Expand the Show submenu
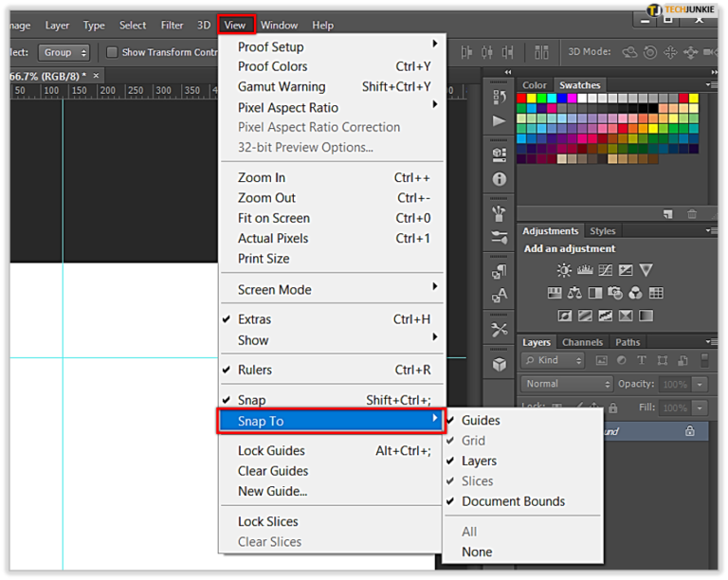This screenshot has height=580, width=728. [332, 340]
